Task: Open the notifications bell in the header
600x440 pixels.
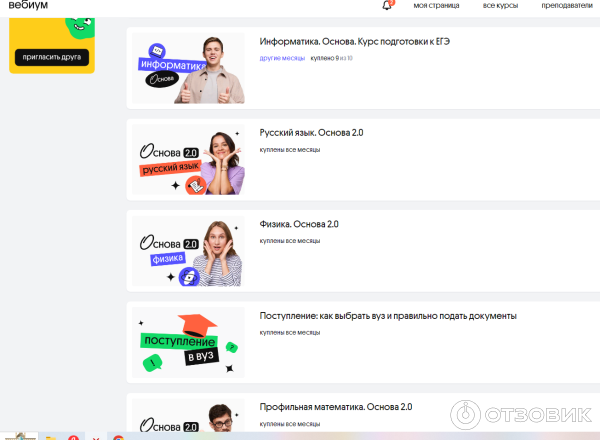Action: (388, 6)
